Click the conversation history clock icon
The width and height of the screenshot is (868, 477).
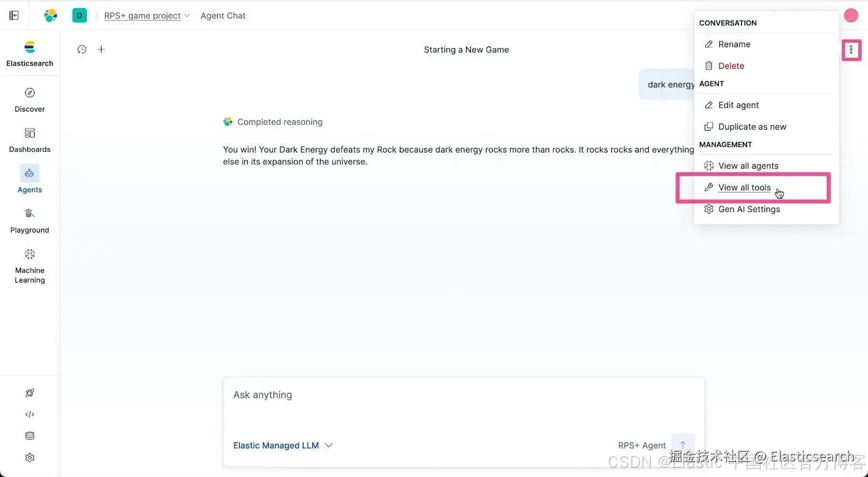pos(82,49)
